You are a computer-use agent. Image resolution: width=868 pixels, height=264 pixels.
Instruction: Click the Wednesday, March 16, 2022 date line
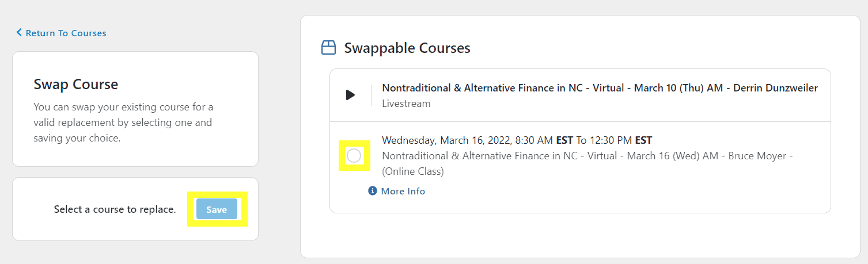click(517, 140)
